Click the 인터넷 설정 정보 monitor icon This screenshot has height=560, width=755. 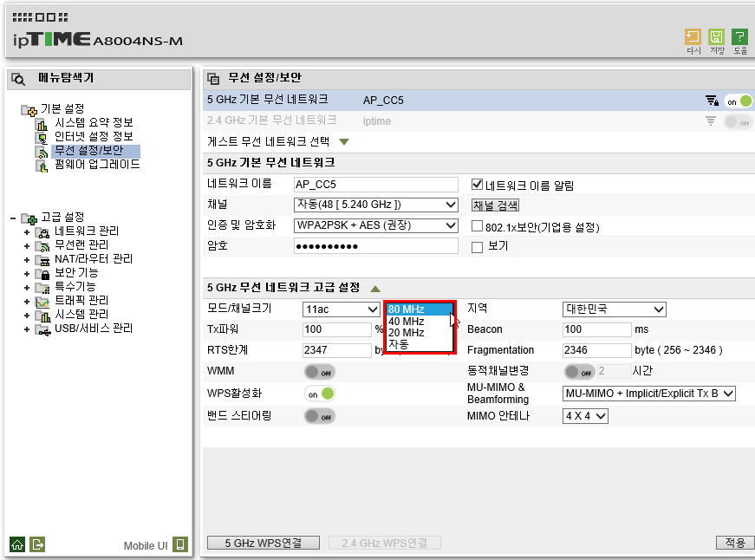point(42,139)
